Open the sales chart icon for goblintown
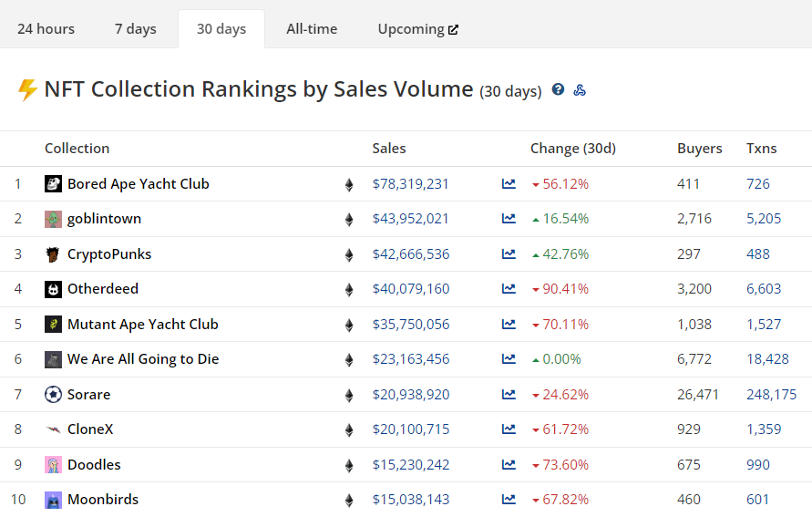Viewport: 812px width, 517px height. coord(509,219)
